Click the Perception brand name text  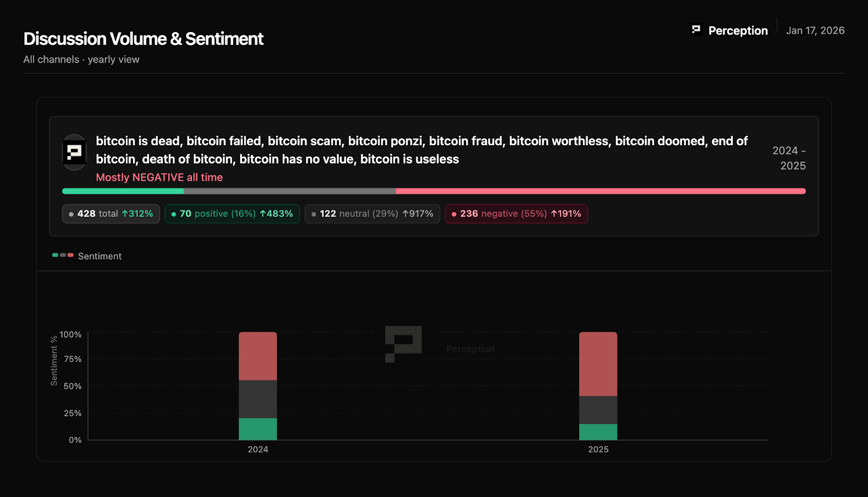pos(738,30)
